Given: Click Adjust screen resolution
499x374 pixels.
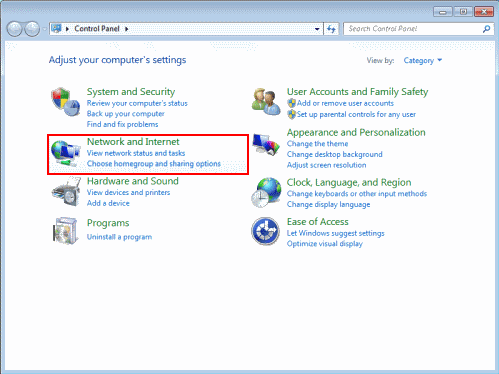Looking at the screenshot, I should coord(326,165).
